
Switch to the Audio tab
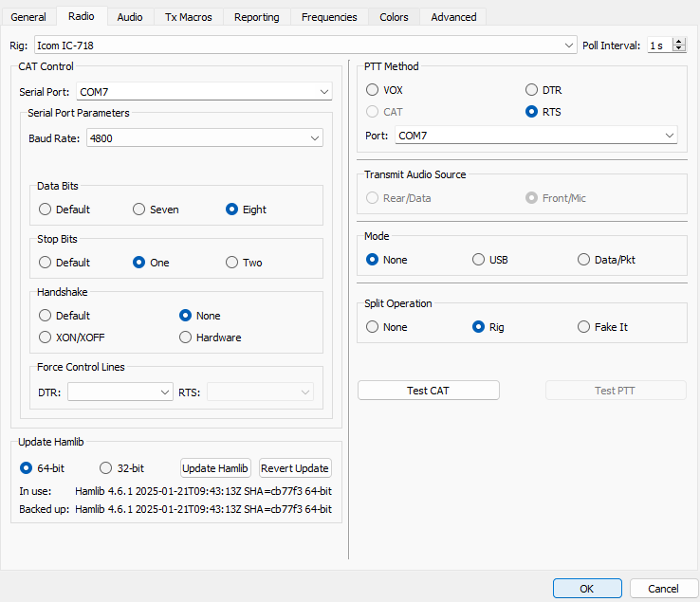(130, 17)
